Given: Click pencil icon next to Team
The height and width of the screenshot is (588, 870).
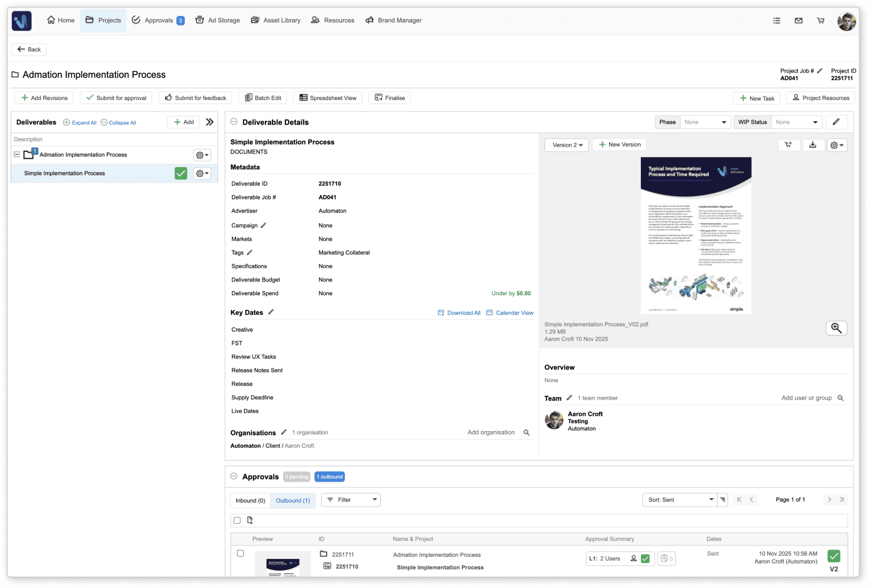Looking at the screenshot, I should pyautogui.click(x=569, y=398).
